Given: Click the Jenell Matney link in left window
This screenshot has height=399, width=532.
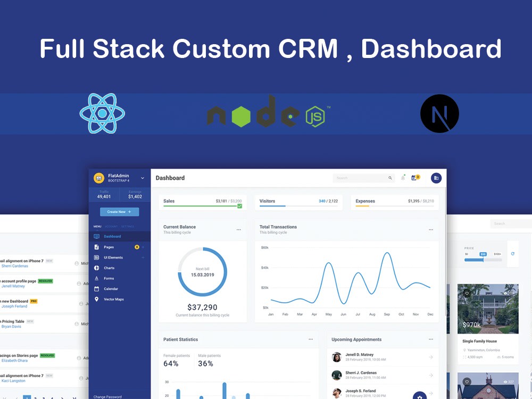Looking at the screenshot, I should pyautogui.click(x=13, y=286).
